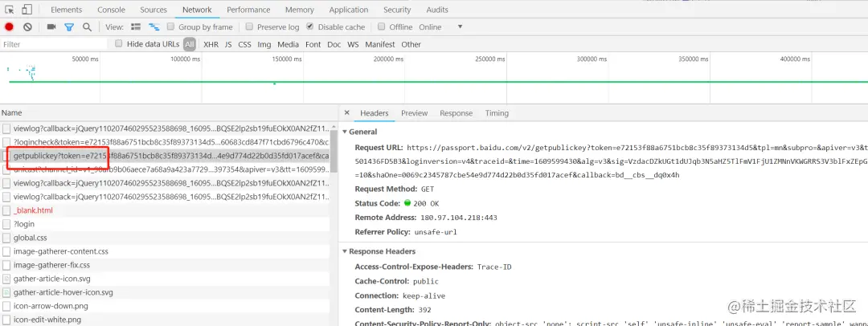Viewport: 868px width, 326px height.
Task: Click Remote Address 180.97.104.218:443 value
Action: coord(458,218)
